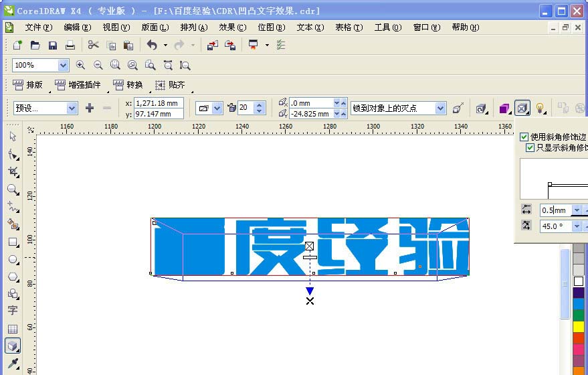
Task: Select the Rectangle tool
Action: click(x=13, y=242)
